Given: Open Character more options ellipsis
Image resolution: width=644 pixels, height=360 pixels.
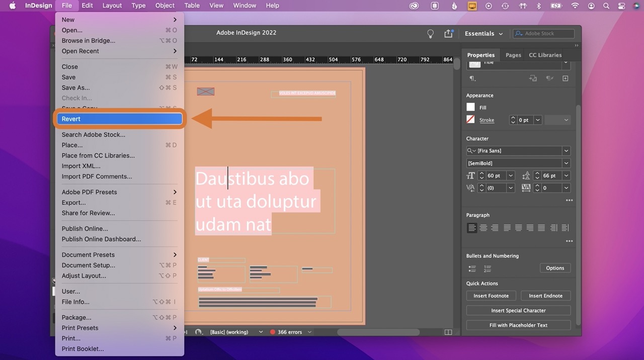Looking at the screenshot, I should [569, 200].
